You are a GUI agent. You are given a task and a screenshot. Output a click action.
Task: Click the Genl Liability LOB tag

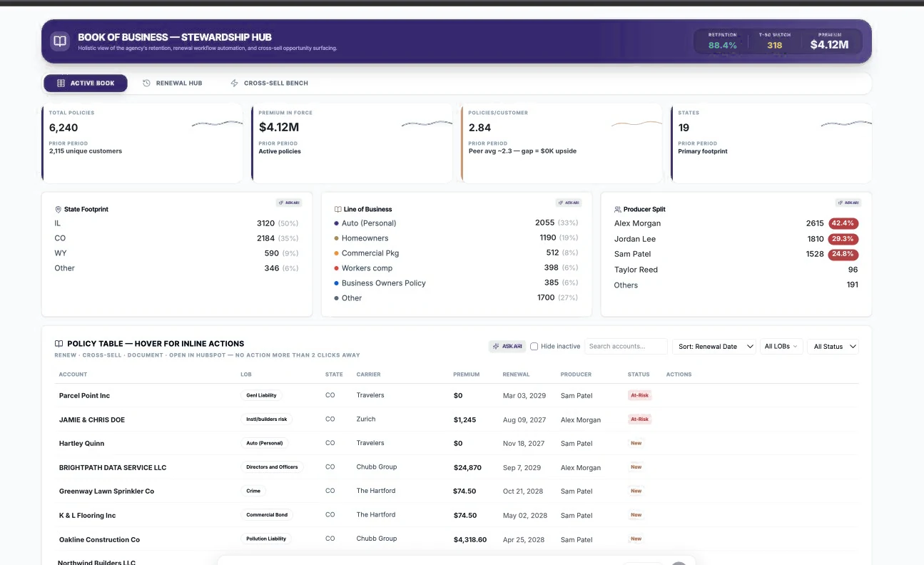pos(261,395)
